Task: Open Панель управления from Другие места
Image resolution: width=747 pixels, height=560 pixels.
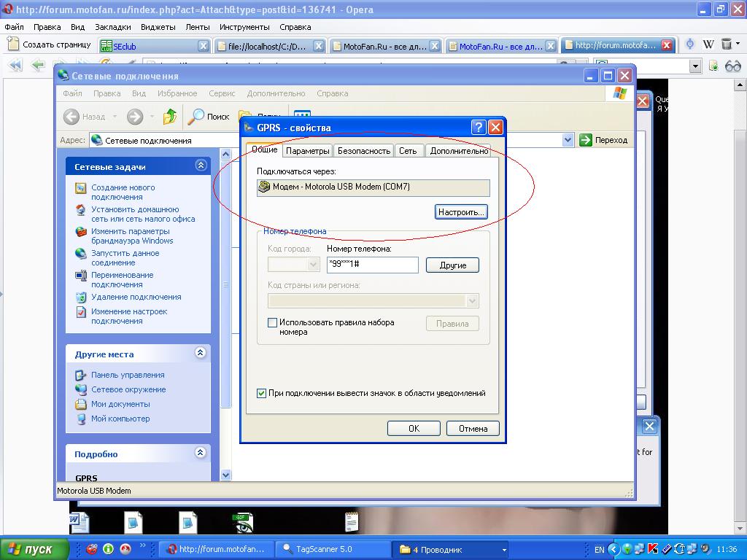Action: click(128, 376)
